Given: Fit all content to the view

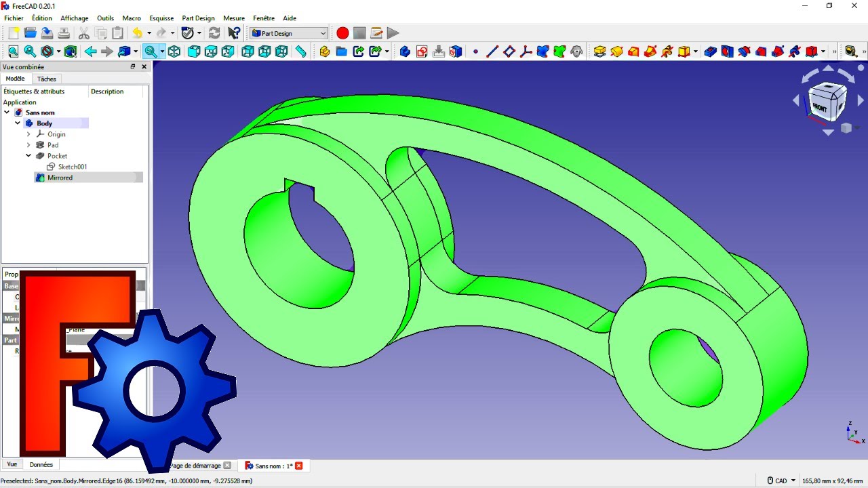Looking at the screenshot, I should coord(14,52).
